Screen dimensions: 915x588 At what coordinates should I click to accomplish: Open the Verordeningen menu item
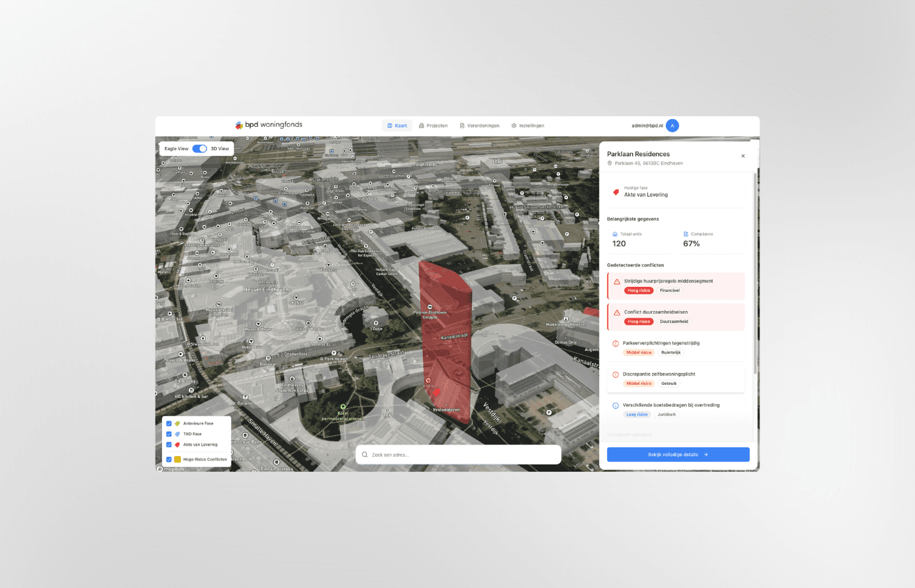pyautogui.click(x=480, y=125)
